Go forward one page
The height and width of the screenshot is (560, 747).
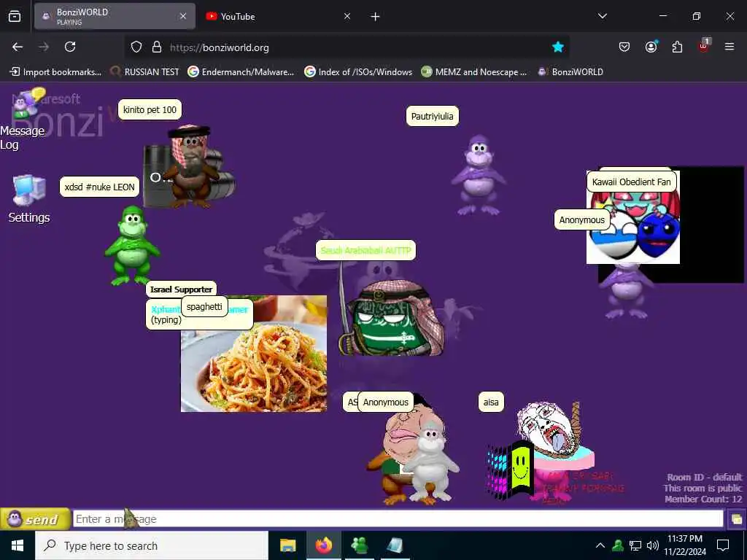(44, 47)
